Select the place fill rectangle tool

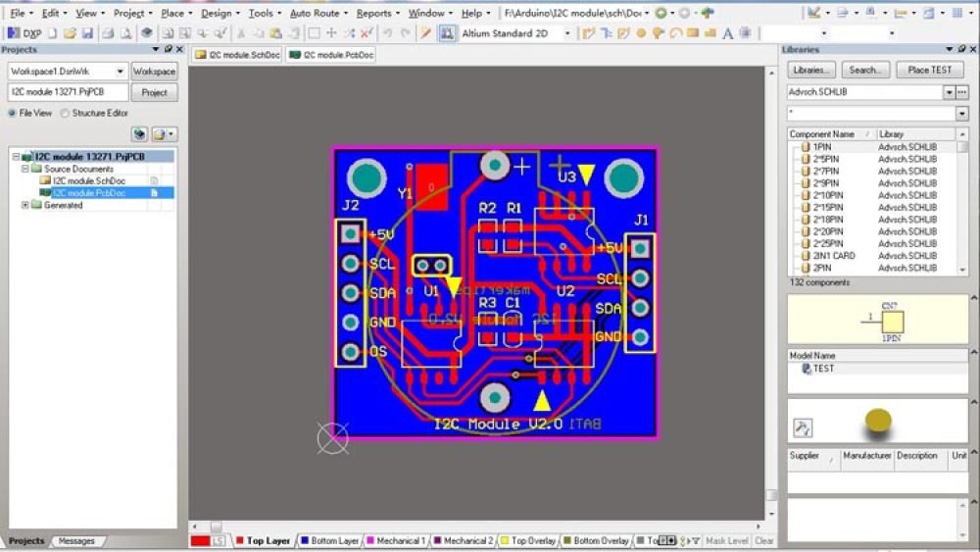pos(693,33)
